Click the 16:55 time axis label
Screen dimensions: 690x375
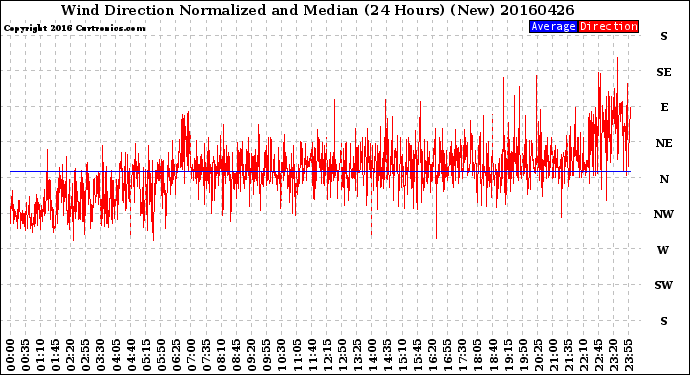(x=447, y=355)
